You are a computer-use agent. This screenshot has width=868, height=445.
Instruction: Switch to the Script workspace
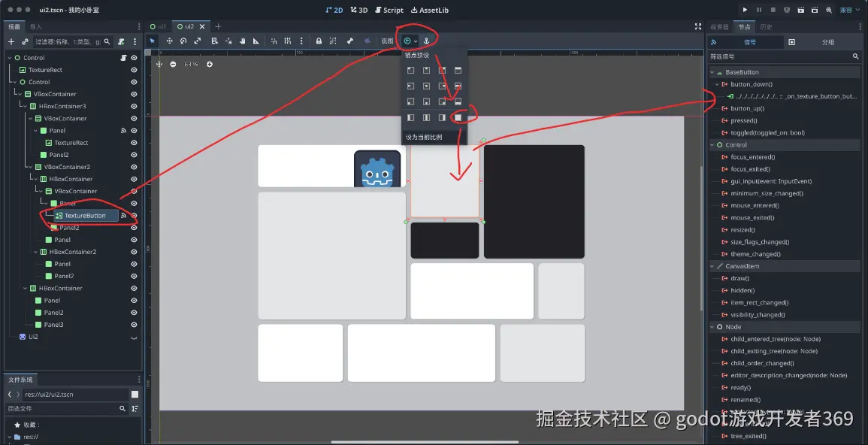tap(389, 10)
